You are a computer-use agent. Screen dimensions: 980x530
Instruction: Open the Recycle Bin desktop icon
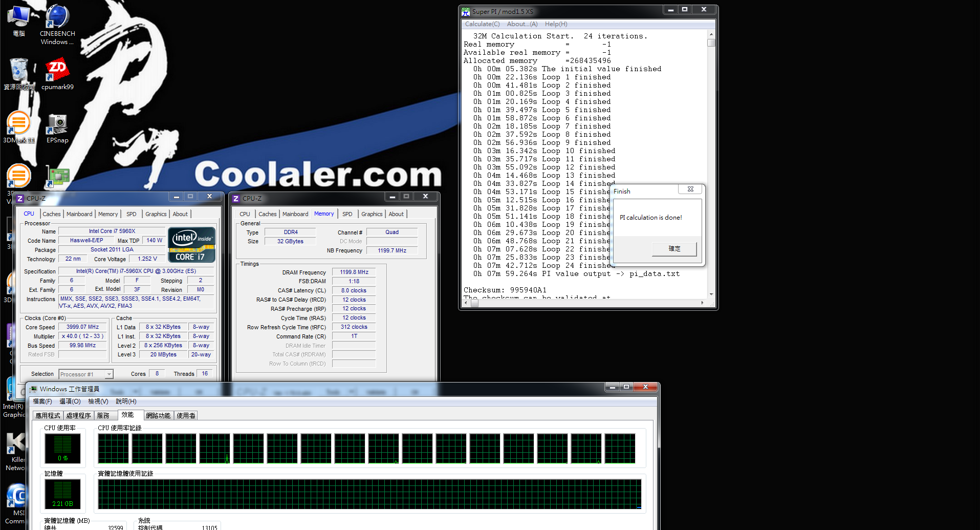click(x=19, y=74)
